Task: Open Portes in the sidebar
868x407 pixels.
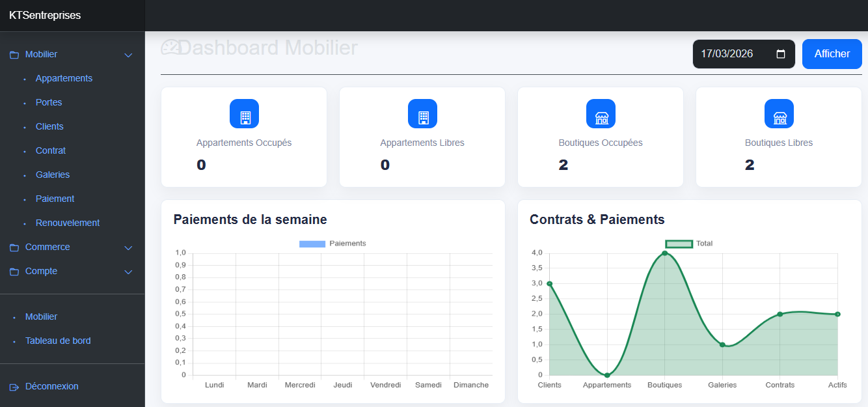Action: 49,102
